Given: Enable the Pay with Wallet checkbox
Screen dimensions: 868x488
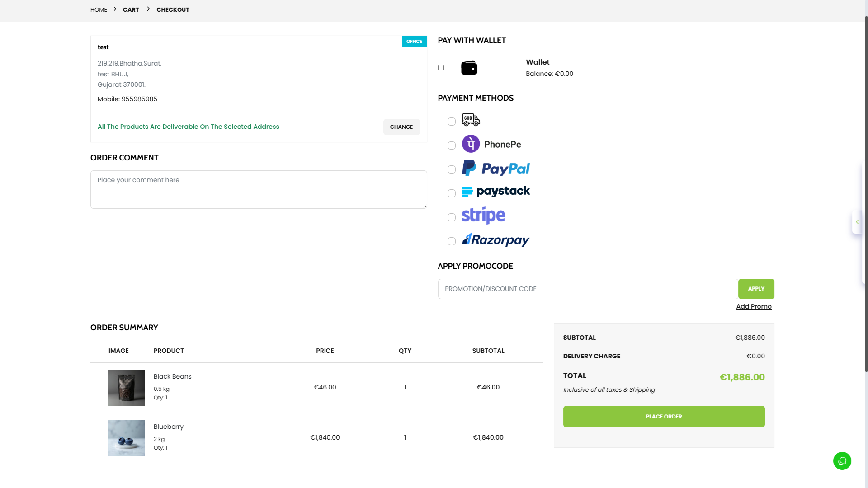Looking at the screenshot, I should [441, 67].
